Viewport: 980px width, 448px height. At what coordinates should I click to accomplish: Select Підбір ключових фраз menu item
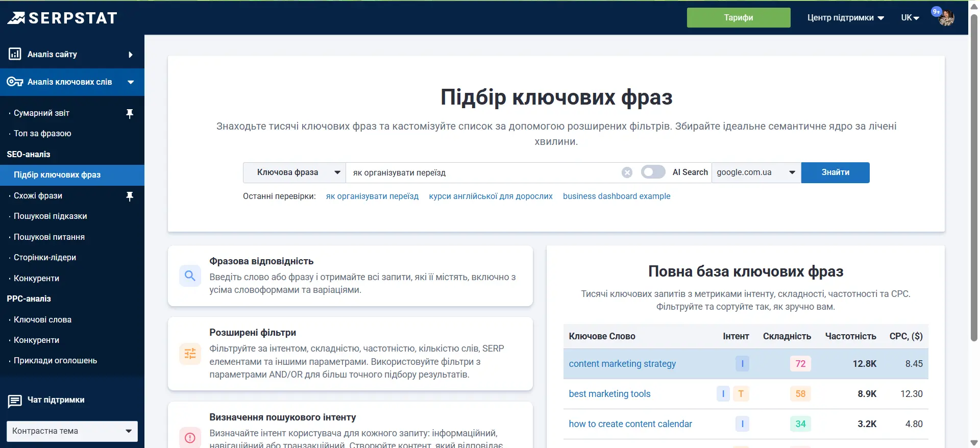[72, 175]
